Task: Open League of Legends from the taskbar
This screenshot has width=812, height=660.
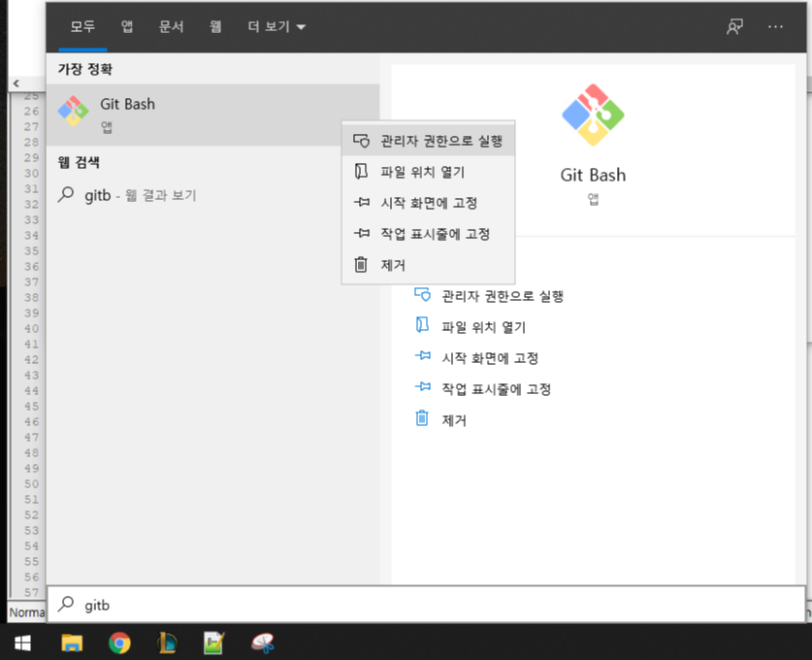Action: [167, 643]
